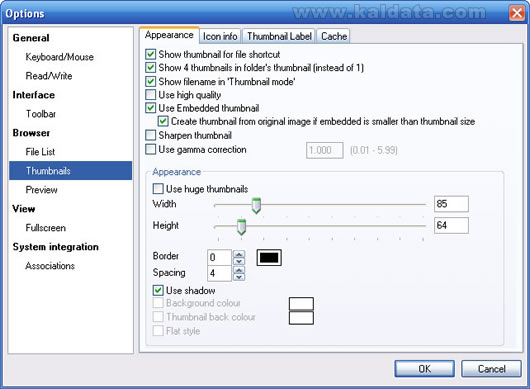Open Toolbar settings
This screenshot has width=530, height=389.
41,114
